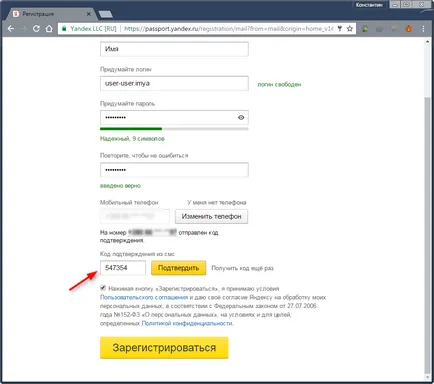Screen dimensions: 434x384
Task: Select the Регистрация browser tab
Action: tap(52, 14)
